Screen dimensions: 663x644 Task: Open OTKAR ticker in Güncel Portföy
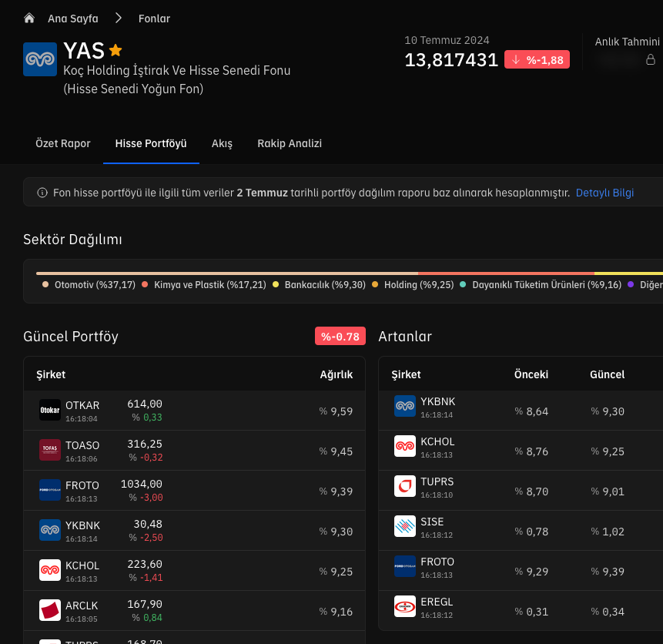point(82,405)
